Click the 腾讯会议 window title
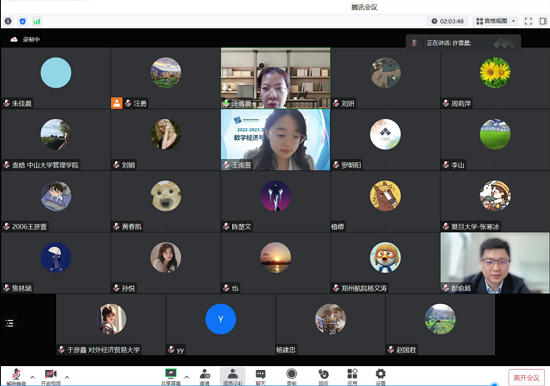Viewport: 550px width, 386px height. point(364,7)
